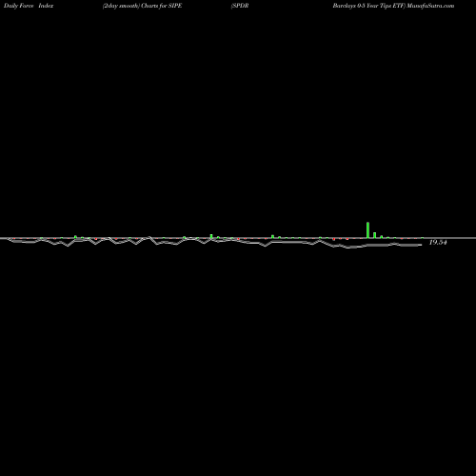
Task: Click the 'Daily Force Index' title text
Action: (29, 6)
